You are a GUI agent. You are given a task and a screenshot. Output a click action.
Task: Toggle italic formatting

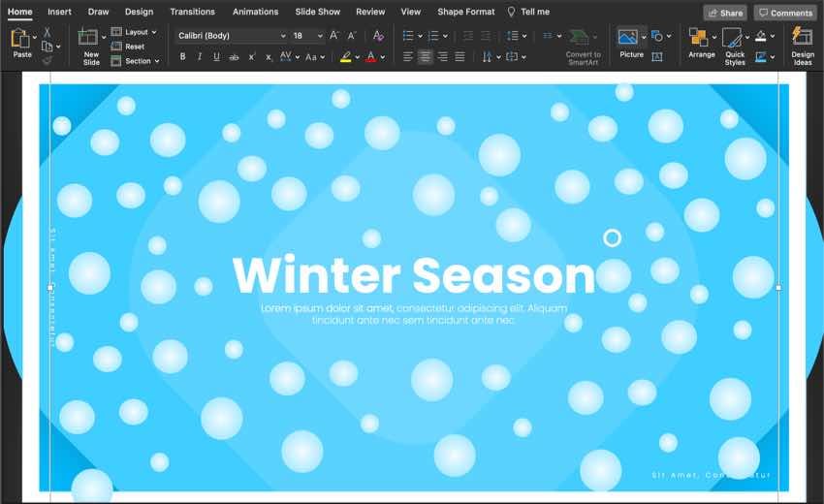[200, 57]
